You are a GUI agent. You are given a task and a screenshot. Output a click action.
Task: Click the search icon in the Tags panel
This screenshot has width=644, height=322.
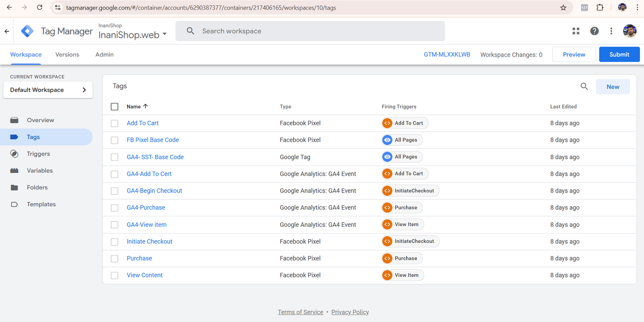pos(584,86)
